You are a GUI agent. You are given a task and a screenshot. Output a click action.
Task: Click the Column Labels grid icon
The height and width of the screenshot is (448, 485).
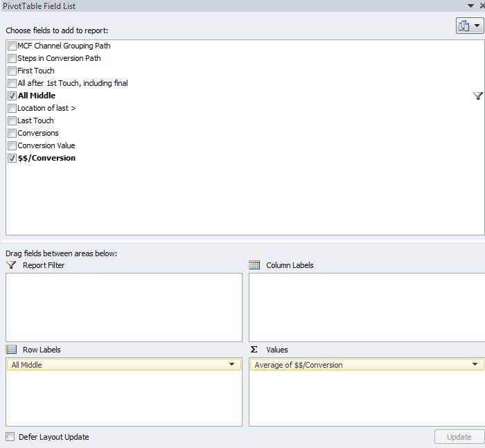click(254, 265)
